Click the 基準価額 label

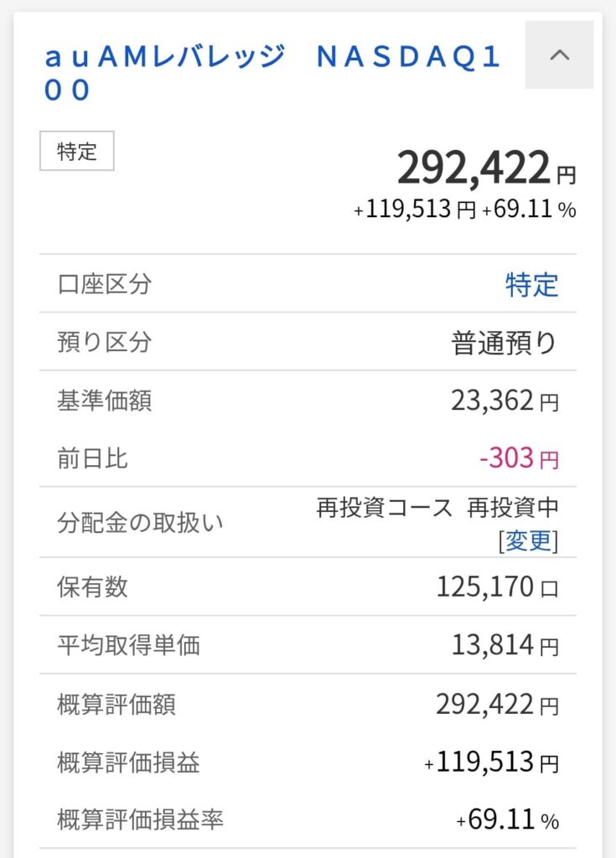[x=104, y=401]
